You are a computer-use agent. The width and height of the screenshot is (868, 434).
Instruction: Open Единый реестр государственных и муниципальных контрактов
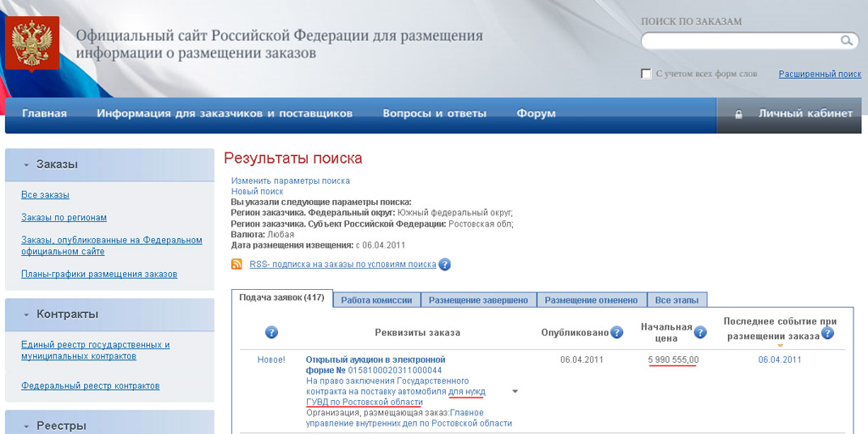[x=95, y=350]
